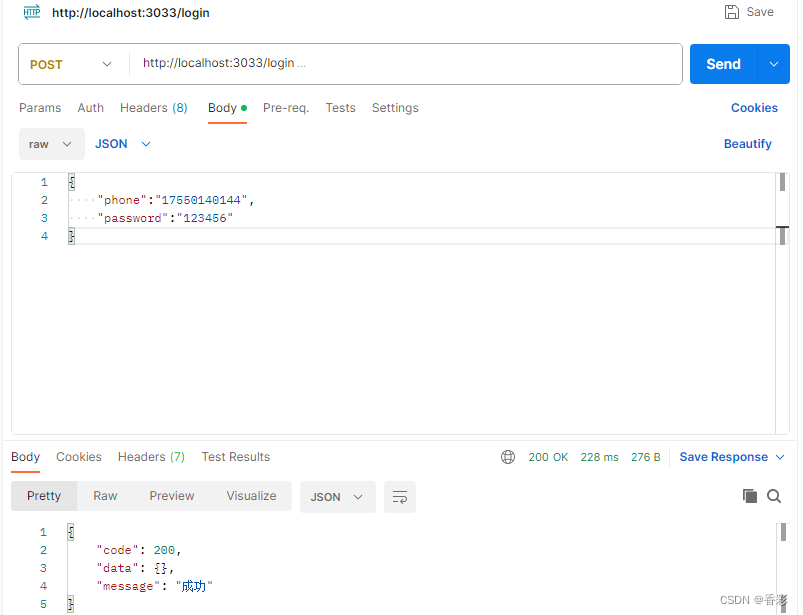Expand Save Response dropdown arrow
This screenshot has height=615, width=803.
tap(780, 457)
